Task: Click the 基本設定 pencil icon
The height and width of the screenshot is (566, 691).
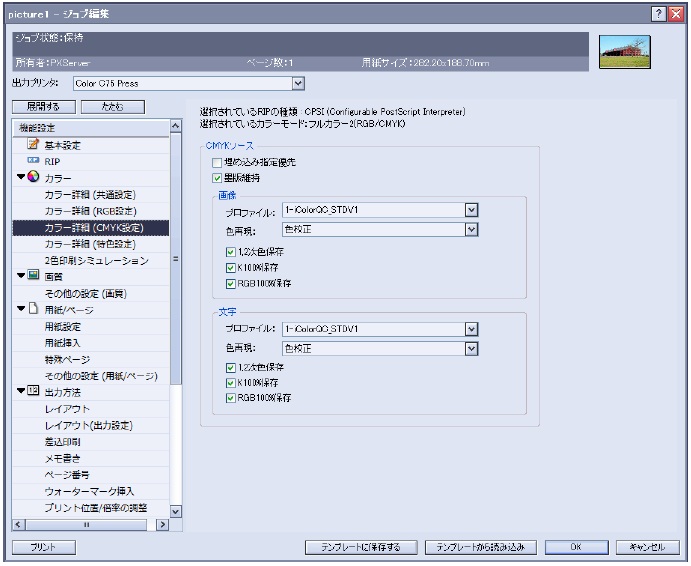Action: 32,144
